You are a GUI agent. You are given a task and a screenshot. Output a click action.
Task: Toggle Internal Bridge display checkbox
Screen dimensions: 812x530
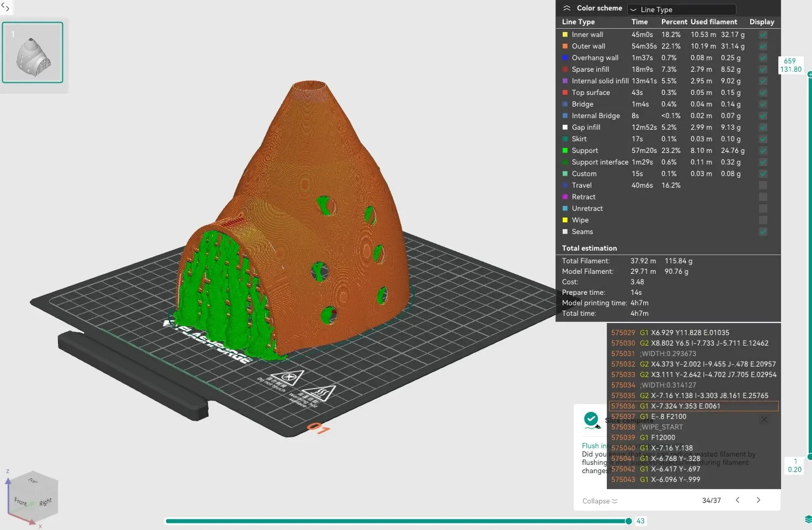pyautogui.click(x=763, y=115)
